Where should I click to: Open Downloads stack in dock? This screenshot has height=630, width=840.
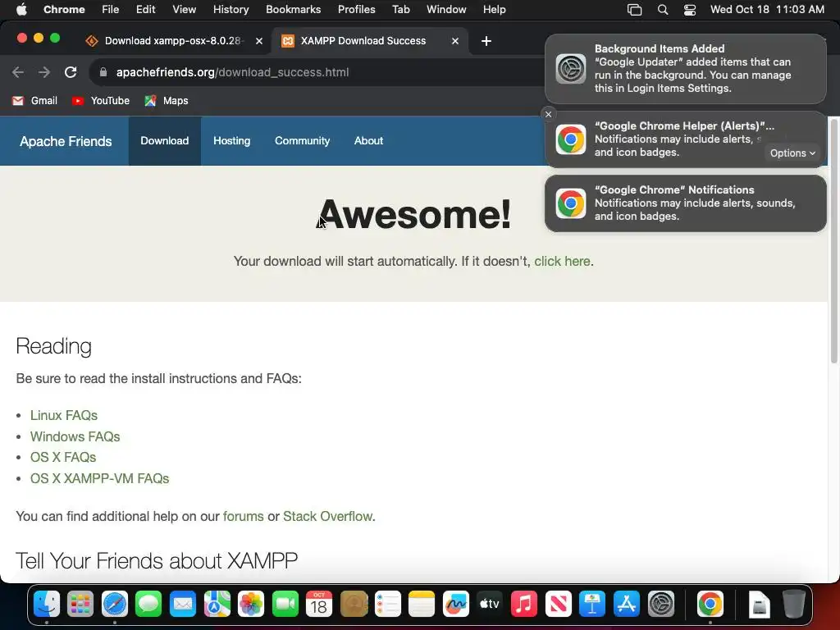[x=759, y=605]
